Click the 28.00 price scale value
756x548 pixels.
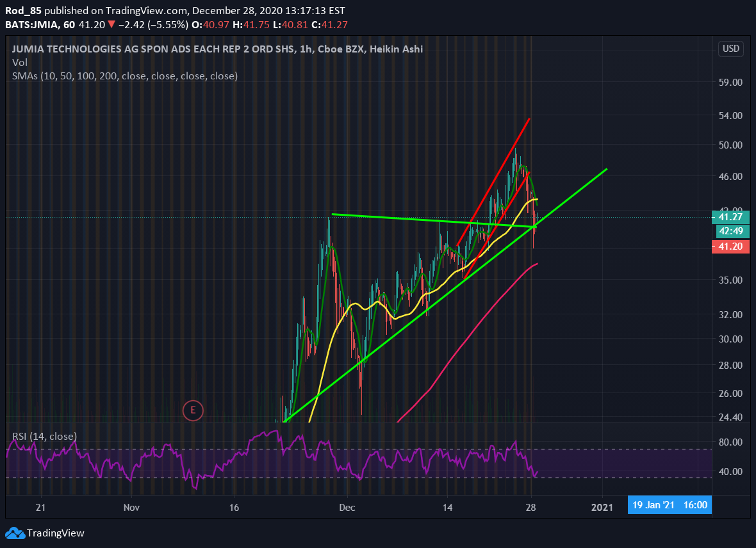pyautogui.click(x=730, y=365)
